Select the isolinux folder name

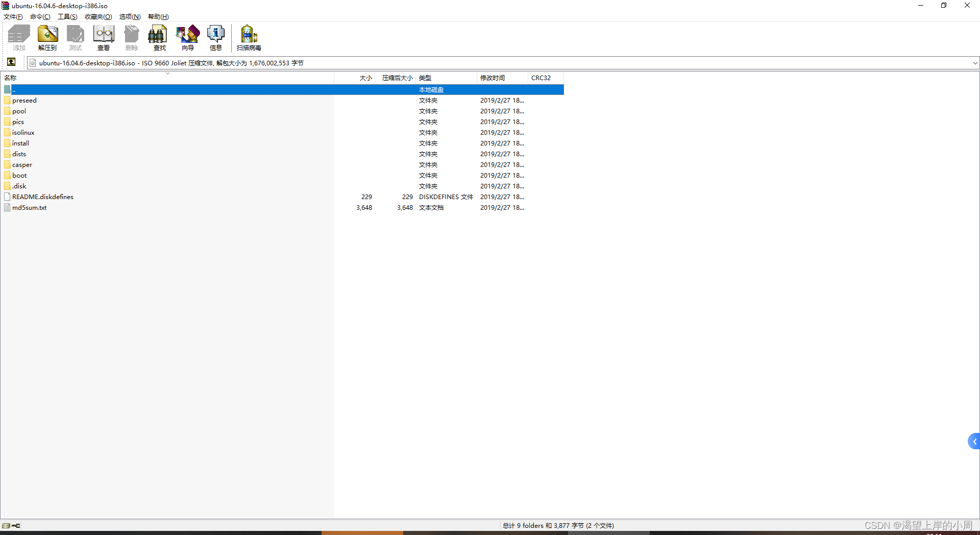click(x=23, y=132)
